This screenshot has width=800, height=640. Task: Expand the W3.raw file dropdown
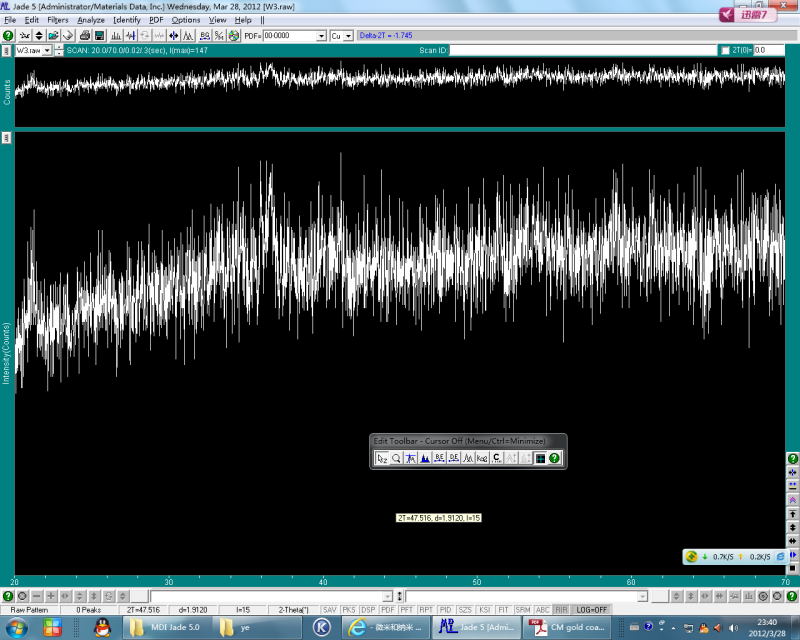point(47,50)
